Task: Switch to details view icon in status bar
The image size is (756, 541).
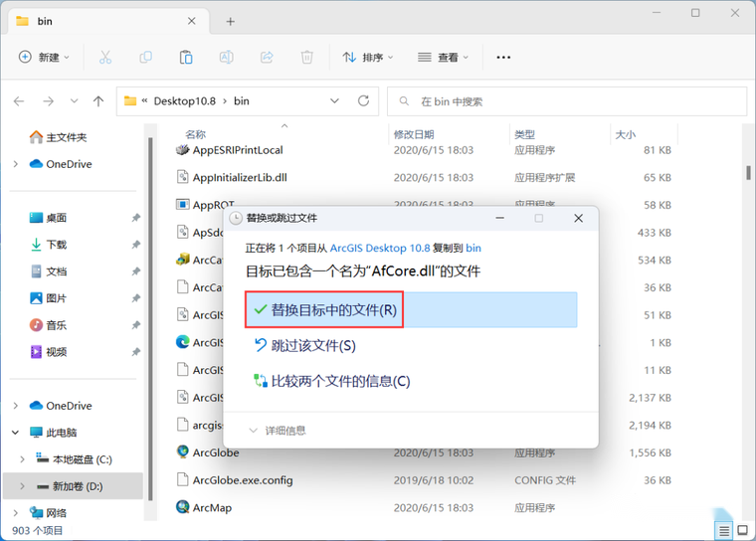Action: [724, 531]
